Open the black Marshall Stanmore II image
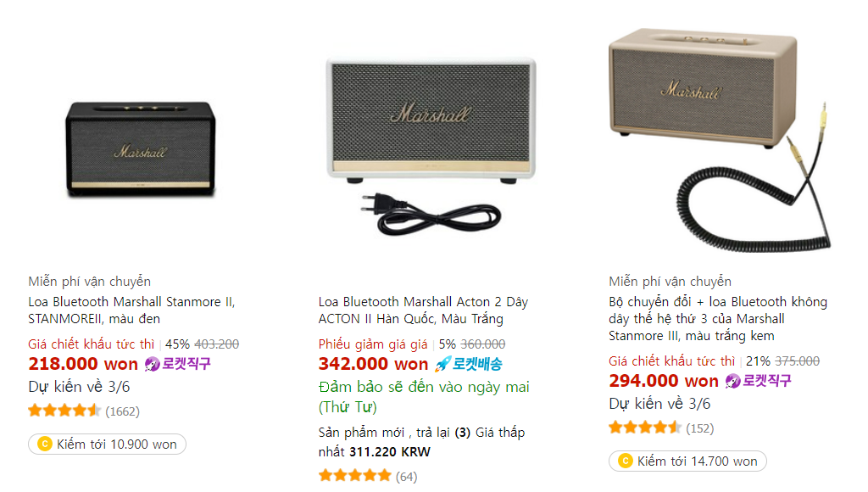Viewport: 868px width, 492px height. 140,150
